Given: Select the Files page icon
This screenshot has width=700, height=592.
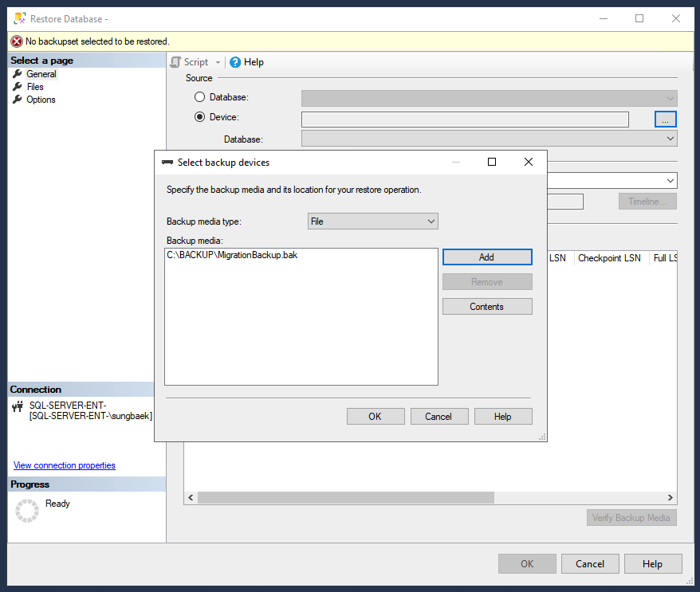Looking at the screenshot, I should pyautogui.click(x=18, y=86).
